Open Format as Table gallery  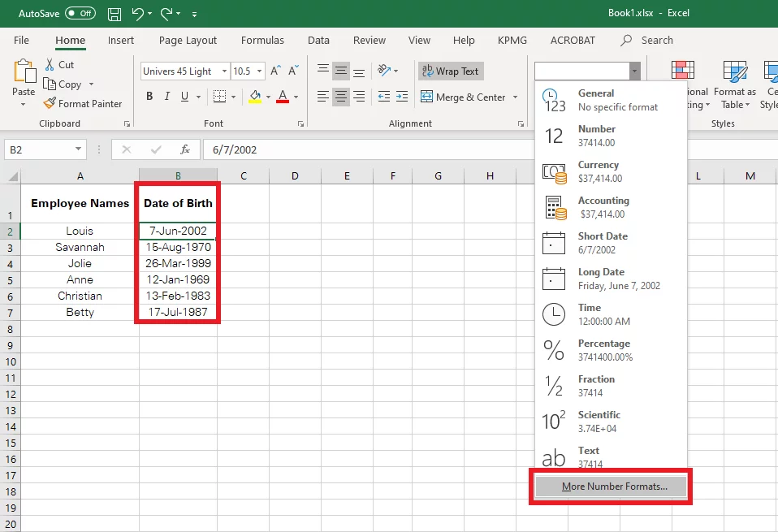(x=735, y=84)
